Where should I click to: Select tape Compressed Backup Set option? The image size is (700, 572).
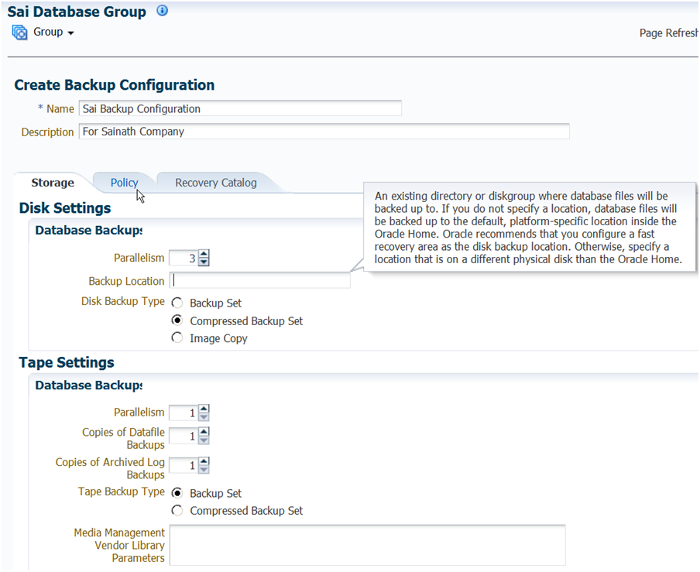pyautogui.click(x=177, y=510)
